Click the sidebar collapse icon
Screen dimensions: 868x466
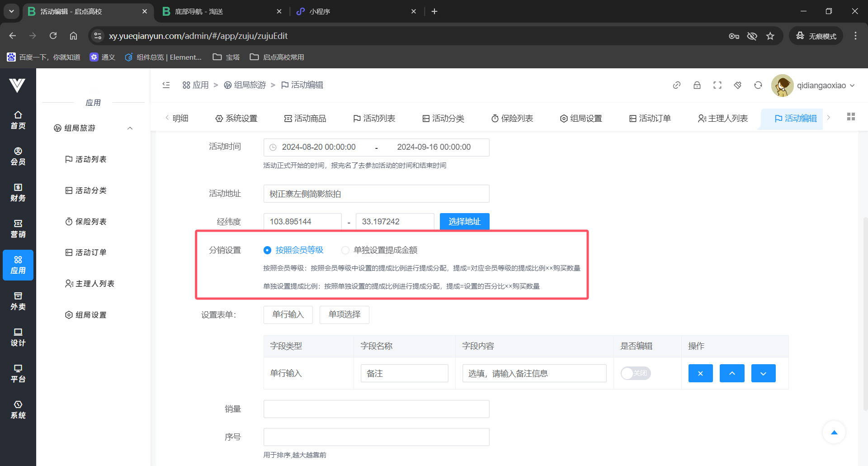point(166,85)
